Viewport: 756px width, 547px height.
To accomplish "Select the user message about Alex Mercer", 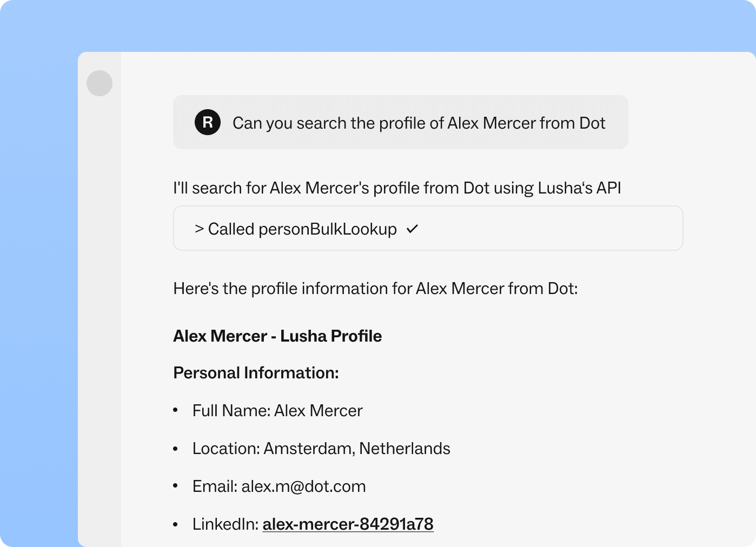I will [401, 122].
